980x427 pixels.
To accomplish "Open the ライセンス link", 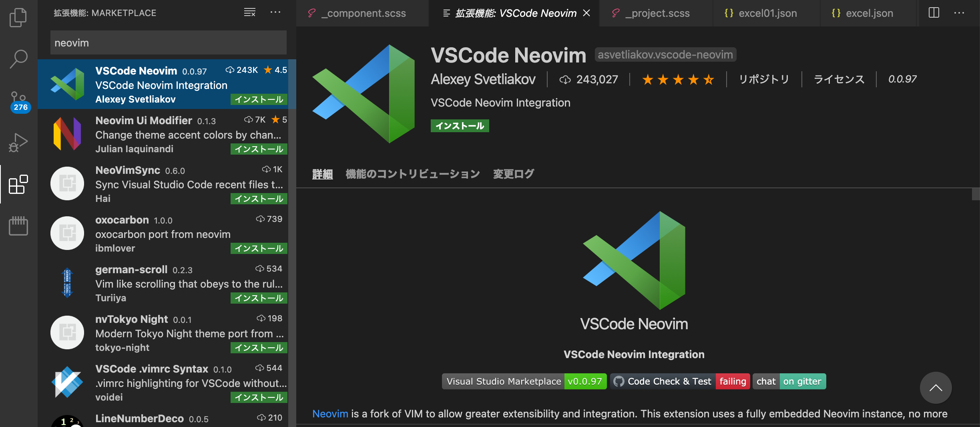I will pyautogui.click(x=839, y=79).
